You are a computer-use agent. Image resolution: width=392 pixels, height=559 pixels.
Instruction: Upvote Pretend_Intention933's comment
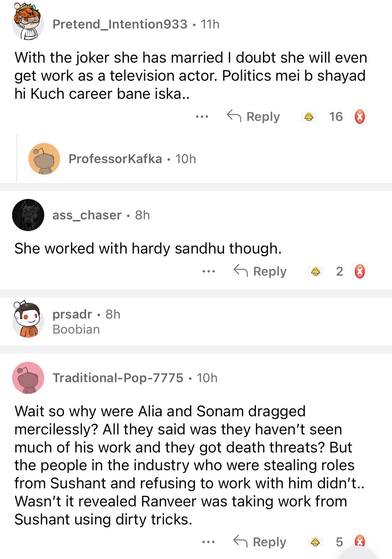click(309, 117)
